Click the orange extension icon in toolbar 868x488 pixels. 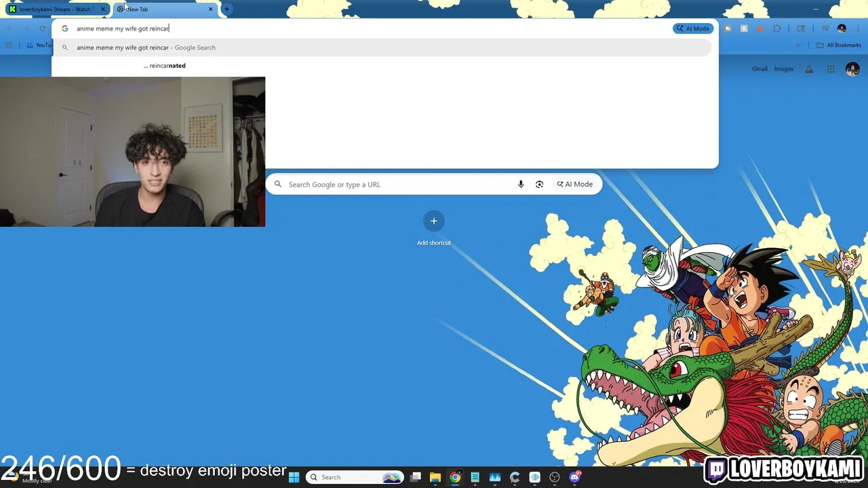tap(759, 28)
